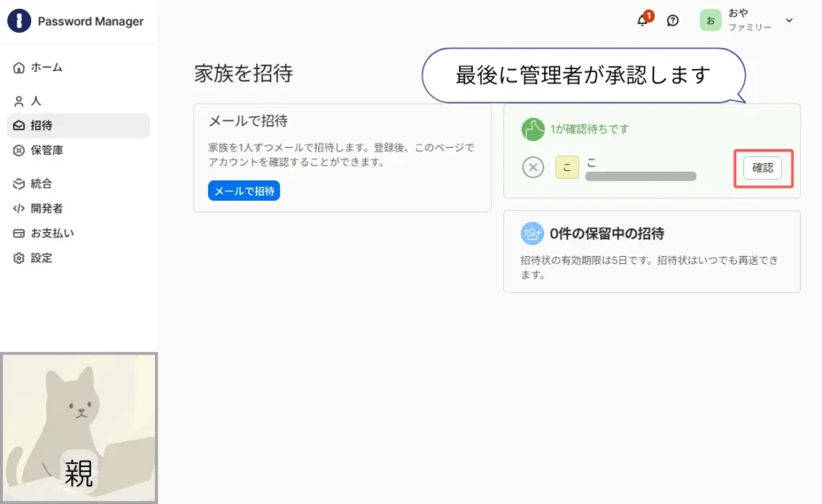The width and height of the screenshot is (822, 504).
Task: Click the notification bell with red badge
Action: click(x=641, y=19)
